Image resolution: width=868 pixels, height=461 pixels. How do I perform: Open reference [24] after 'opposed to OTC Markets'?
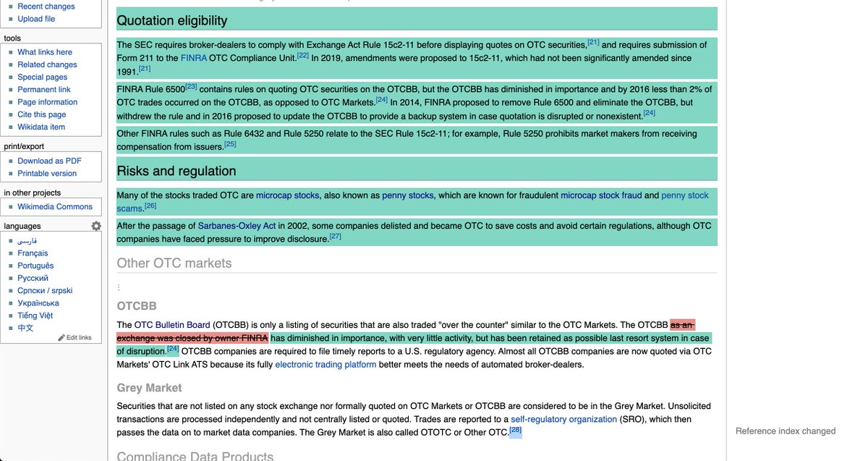[382, 100]
